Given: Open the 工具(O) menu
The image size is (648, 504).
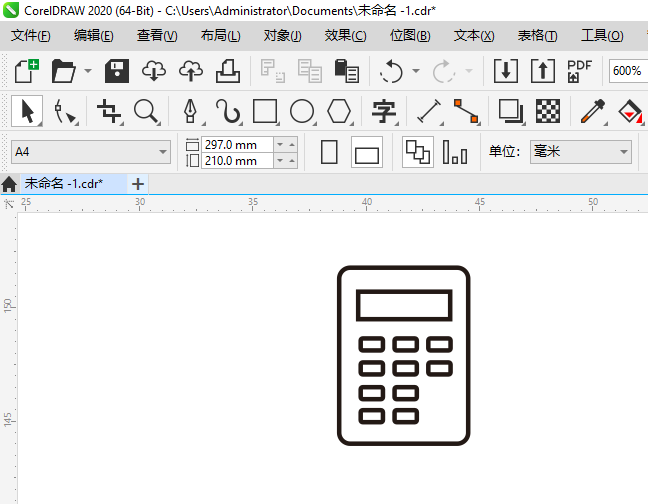Looking at the screenshot, I should click(602, 36).
